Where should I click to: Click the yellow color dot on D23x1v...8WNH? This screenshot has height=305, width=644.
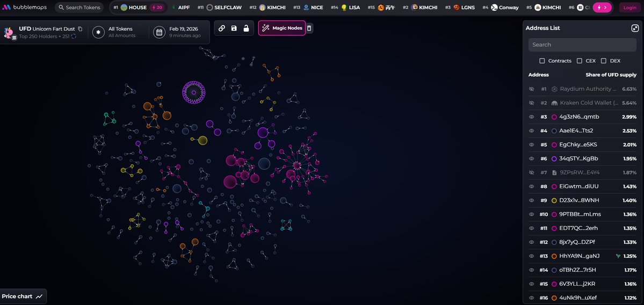pos(554,200)
